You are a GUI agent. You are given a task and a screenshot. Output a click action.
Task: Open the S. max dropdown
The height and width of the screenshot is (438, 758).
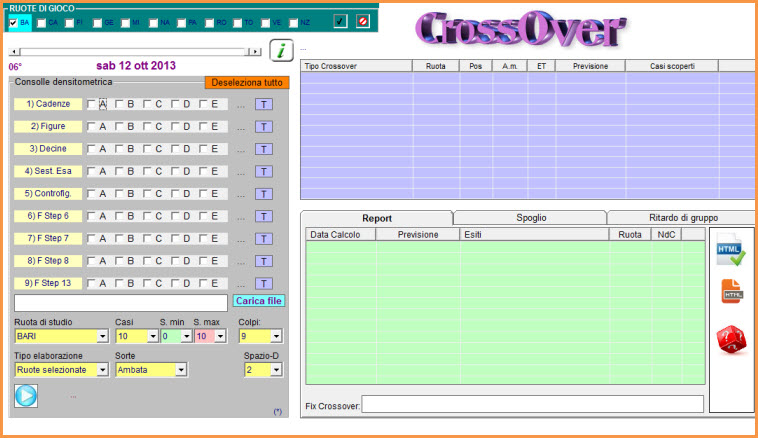pyautogui.click(x=220, y=336)
